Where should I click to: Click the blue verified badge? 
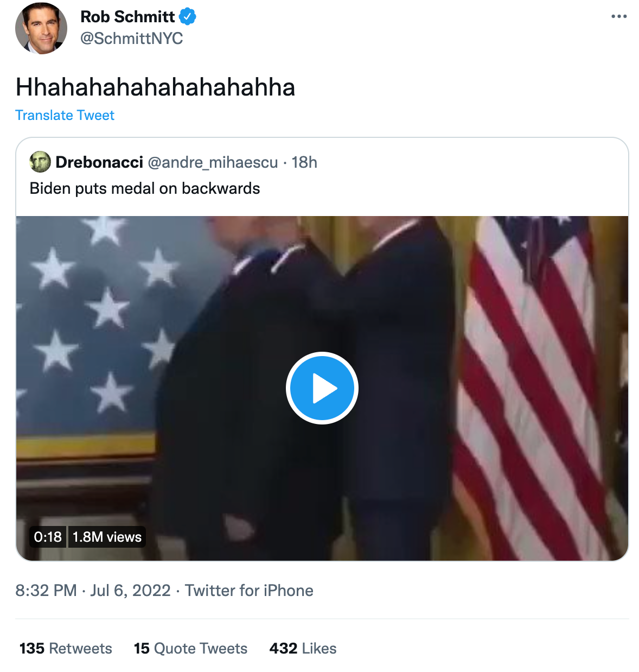pos(187,17)
